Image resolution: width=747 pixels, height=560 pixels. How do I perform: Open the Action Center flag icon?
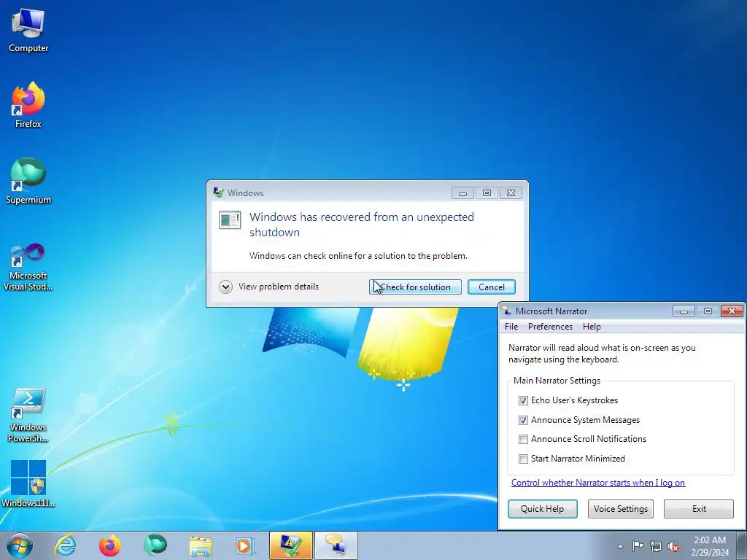click(x=638, y=546)
